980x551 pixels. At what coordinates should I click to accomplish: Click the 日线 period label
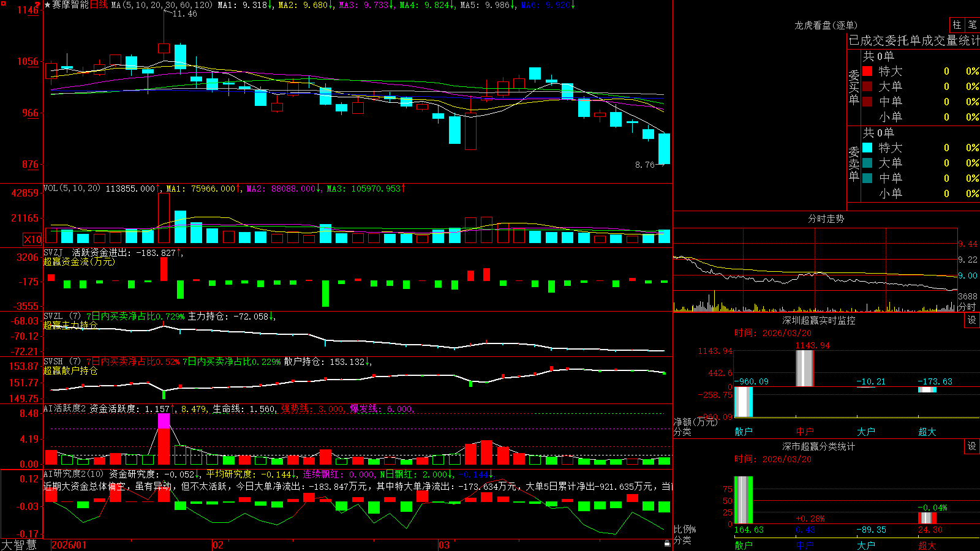(99, 5)
